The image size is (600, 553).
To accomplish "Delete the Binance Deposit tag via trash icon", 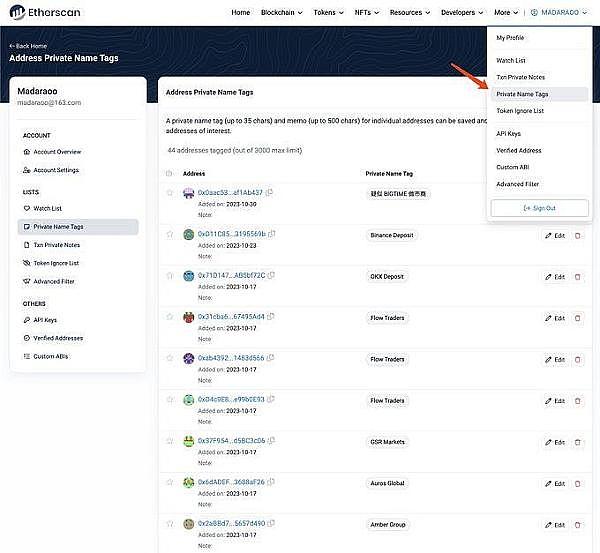I will (577, 235).
